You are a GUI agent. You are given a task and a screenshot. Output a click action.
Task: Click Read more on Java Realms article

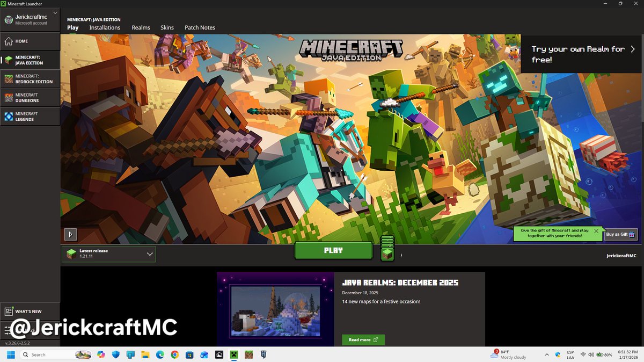coord(363,340)
